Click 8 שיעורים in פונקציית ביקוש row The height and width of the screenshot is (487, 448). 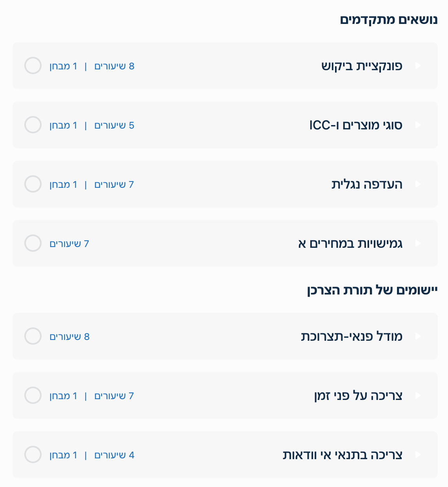coord(115,66)
